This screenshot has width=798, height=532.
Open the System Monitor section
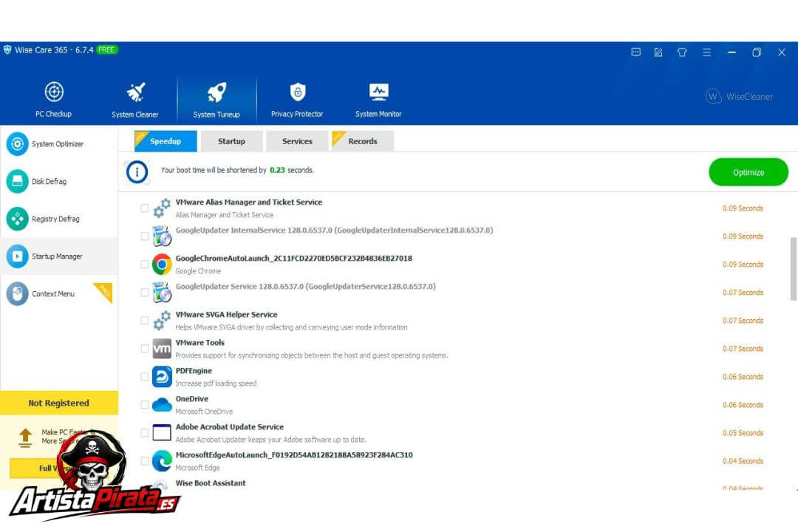point(378,100)
